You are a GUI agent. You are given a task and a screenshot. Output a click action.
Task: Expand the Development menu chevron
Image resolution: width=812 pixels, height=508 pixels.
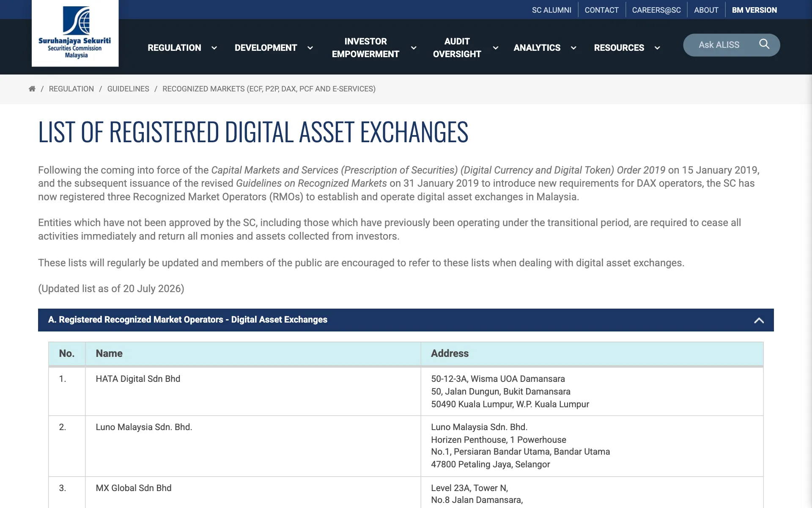(310, 48)
